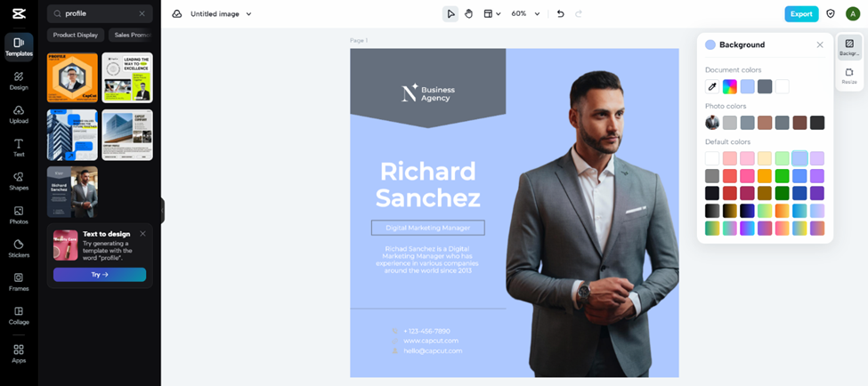Select the man in suit photo
Image resolution: width=868 pixels, height=386 pixels.
click(592, 224)
